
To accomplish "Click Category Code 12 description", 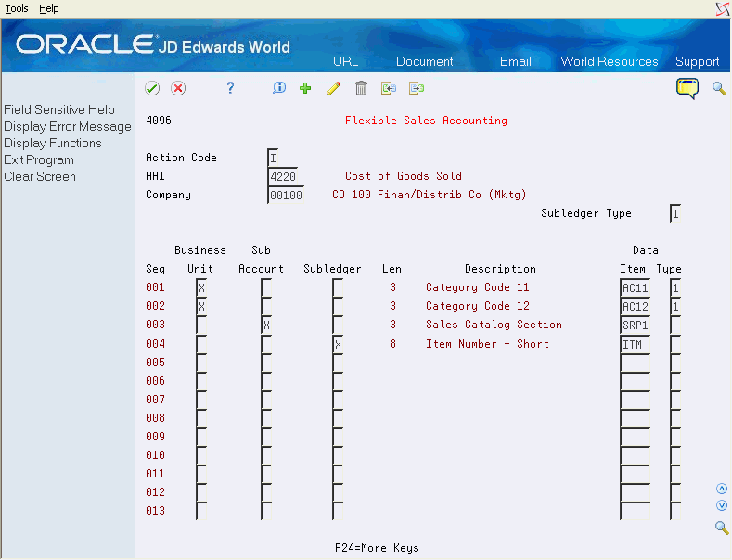I will pos(477,306).
